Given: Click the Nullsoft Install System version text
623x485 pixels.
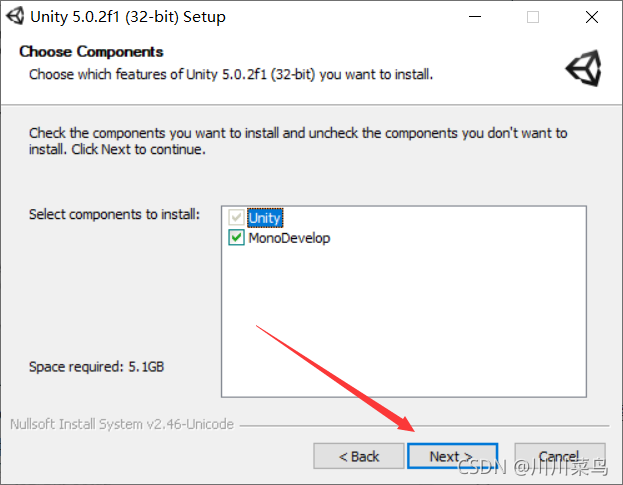Looking at the screenshot, I should pyautogui.click(x=122, y=424).
